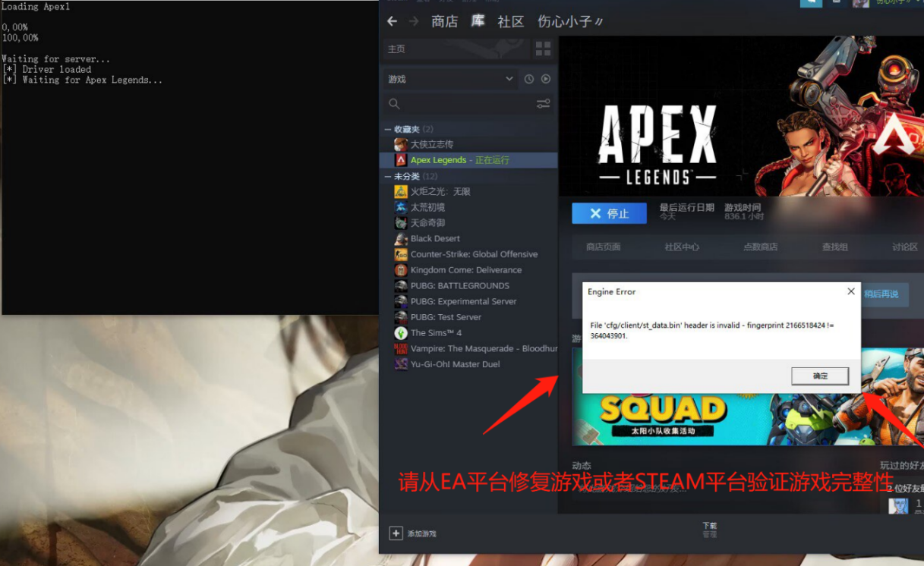Collapse the 收藏夹 favorites section
Viewport: 924px width, 566px height.
[388, 130]
